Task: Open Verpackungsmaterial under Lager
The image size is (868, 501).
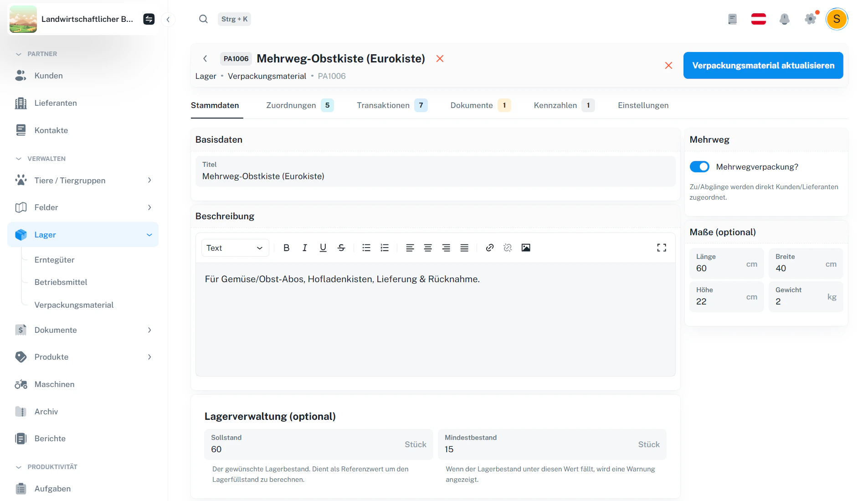Action: [x=74, y=305]
